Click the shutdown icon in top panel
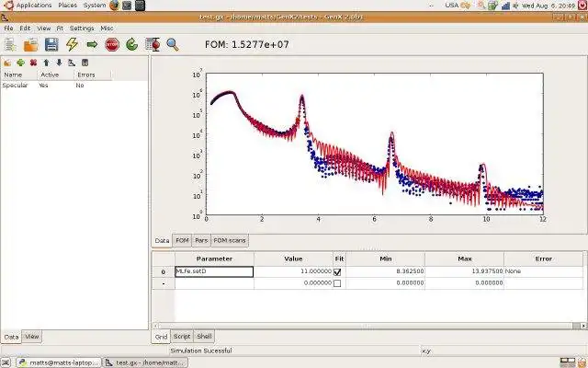Image resolution: width=588 pixels, height=368 pixels. tap(582, 6)
